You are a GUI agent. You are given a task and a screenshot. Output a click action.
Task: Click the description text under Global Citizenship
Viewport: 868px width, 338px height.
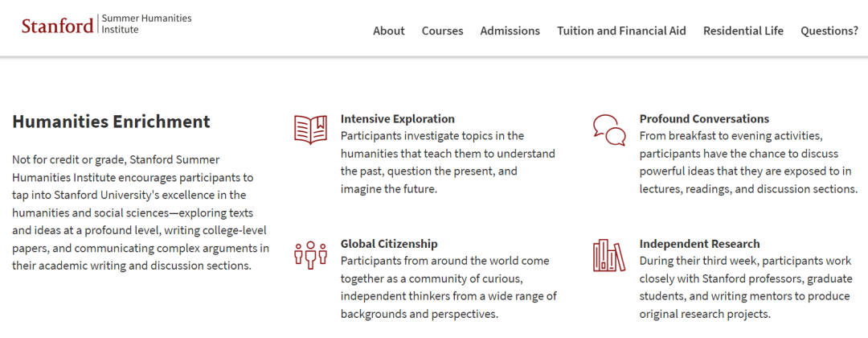(448, 287)
